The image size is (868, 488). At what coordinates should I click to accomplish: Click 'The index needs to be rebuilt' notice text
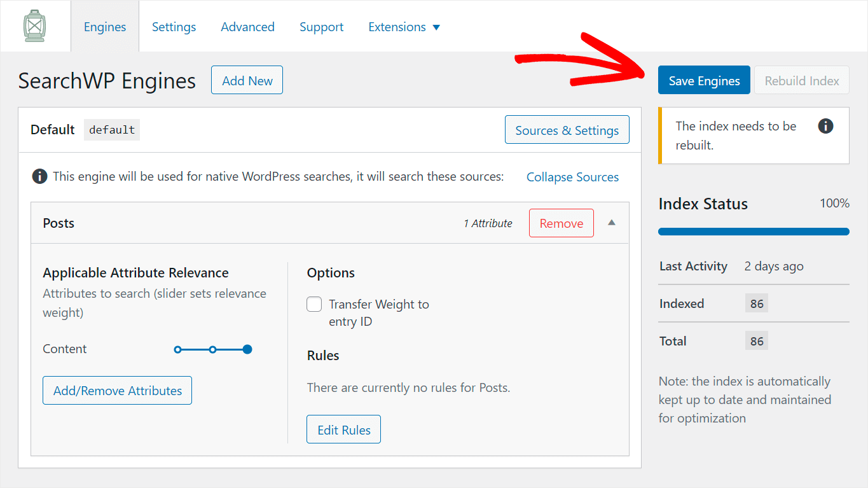(x=736, y=136)
